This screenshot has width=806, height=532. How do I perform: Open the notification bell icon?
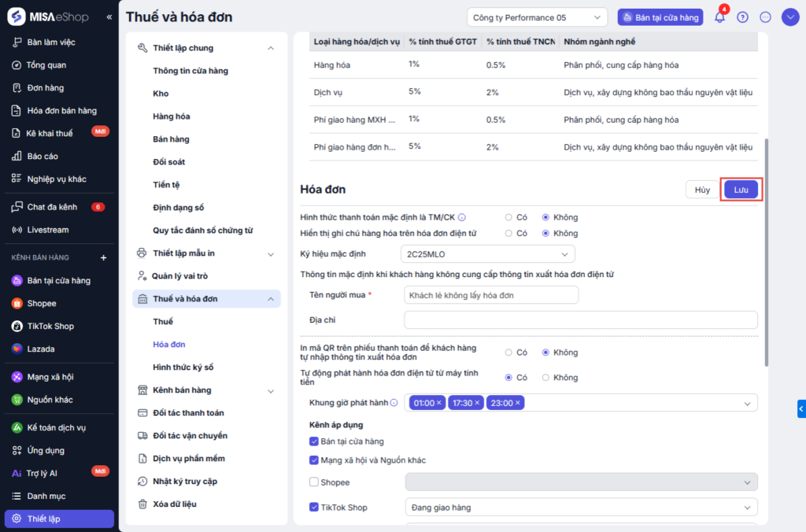tap(719, 17)
